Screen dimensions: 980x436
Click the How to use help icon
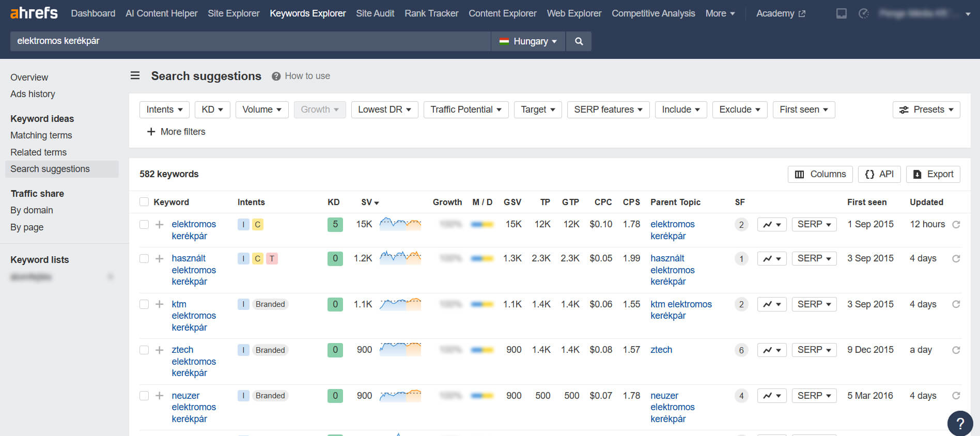276,76
